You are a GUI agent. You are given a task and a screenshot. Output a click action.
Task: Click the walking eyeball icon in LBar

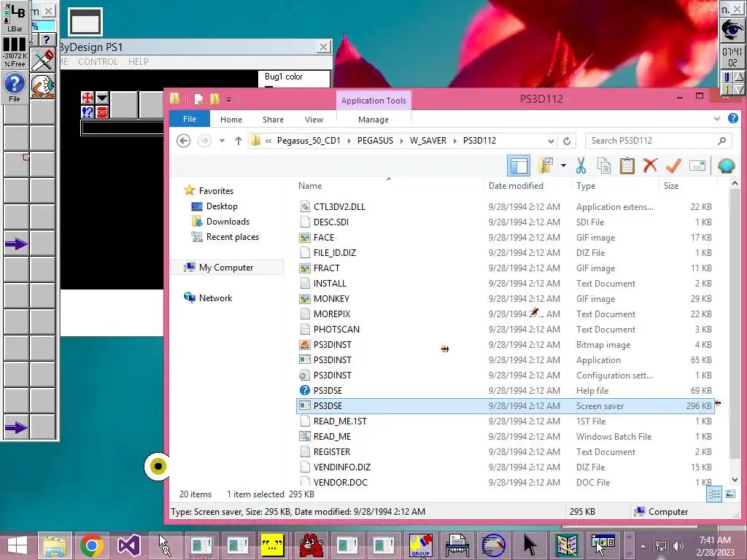(43, 86)
